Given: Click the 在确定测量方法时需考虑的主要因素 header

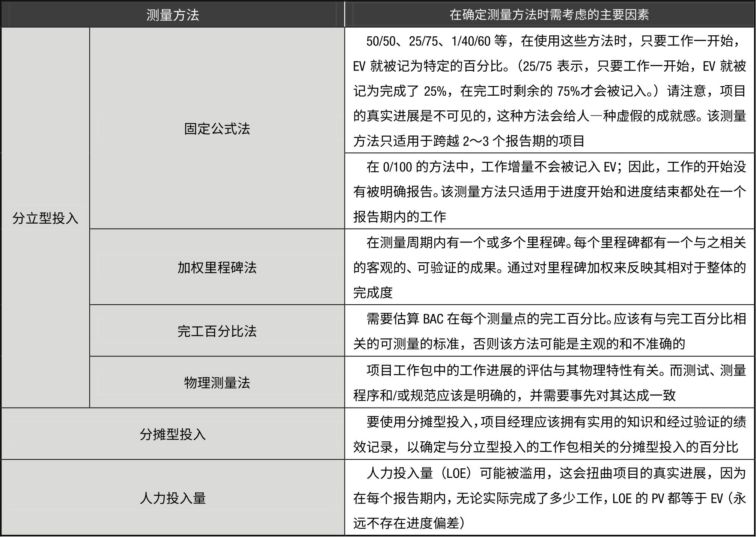Looking at the screenshot, I should (549, 15).
